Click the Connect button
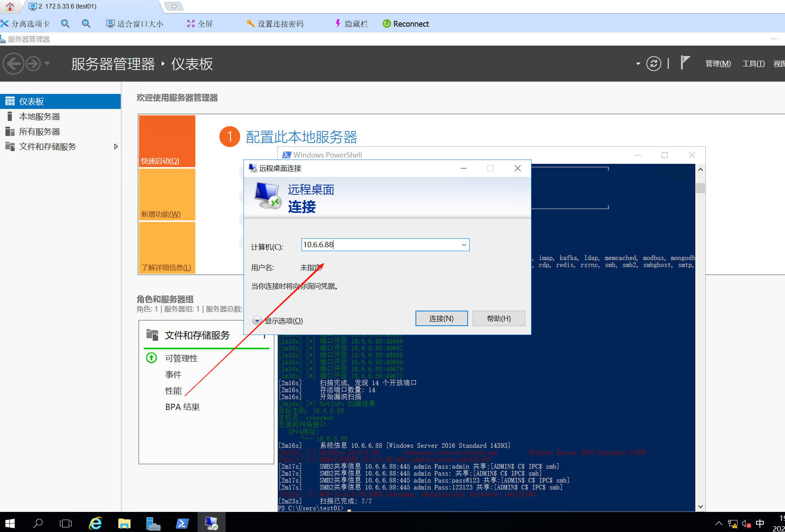 [441, 318]
